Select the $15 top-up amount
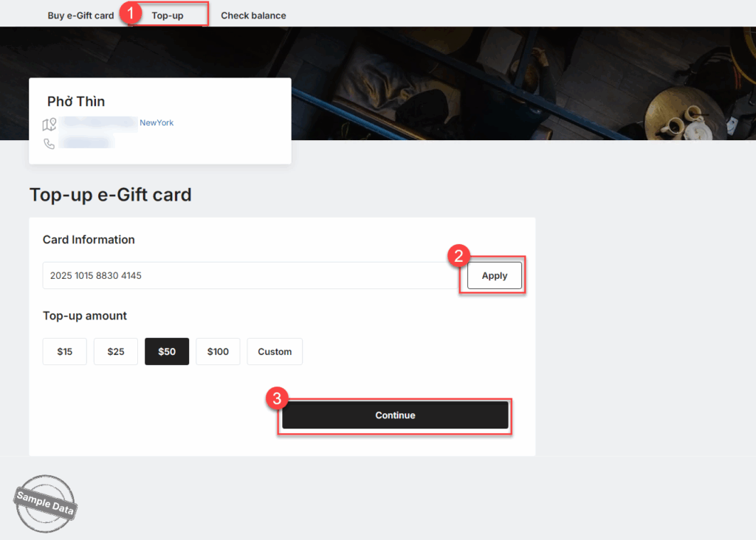This screenshot has width=756, height=540. coord(65,352)
